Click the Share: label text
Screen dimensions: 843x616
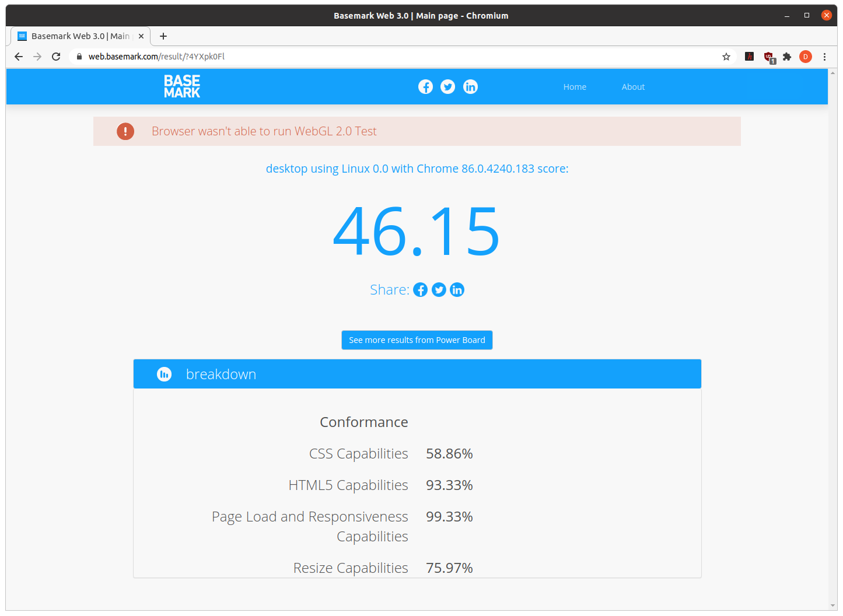click(390, 290)
